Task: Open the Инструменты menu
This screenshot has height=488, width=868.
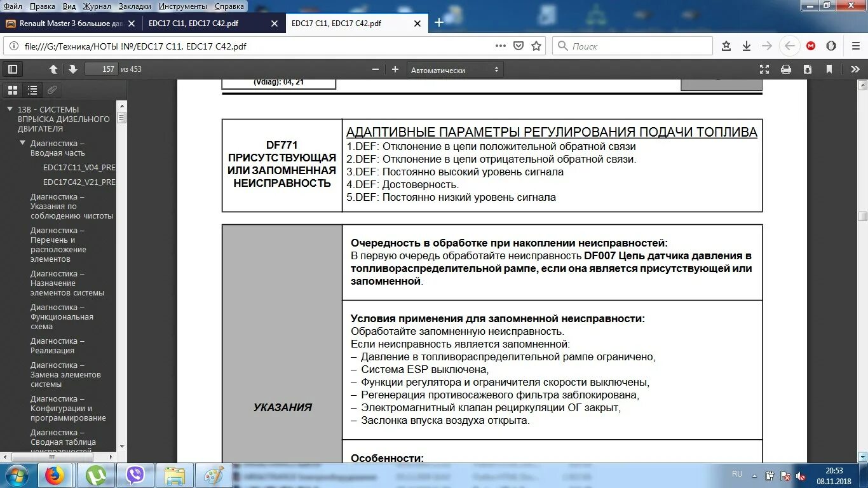Action: click(183, 6)
